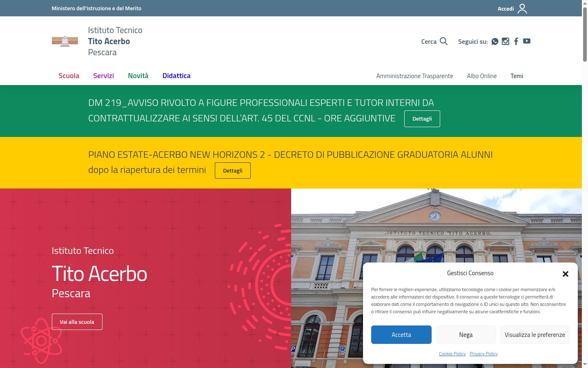This screenshot has width=588, height=368.
Task: Click the large Tito Acerbo hero heading
Action: click(x=99, y=274)
